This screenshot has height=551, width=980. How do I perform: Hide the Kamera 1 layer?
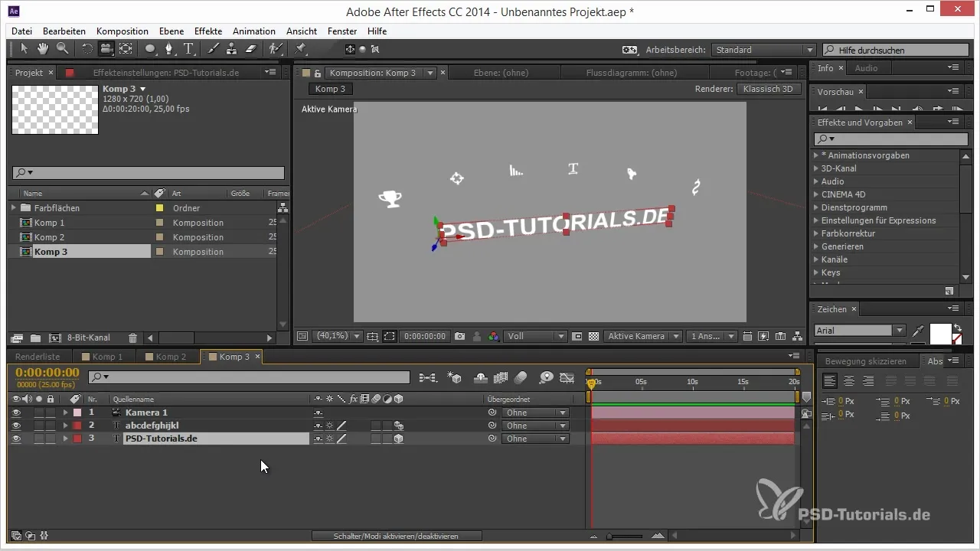point(16,412)
